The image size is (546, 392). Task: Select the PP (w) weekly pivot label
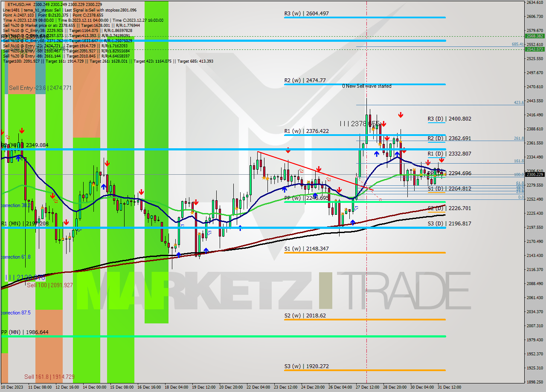tap(306, 198)
